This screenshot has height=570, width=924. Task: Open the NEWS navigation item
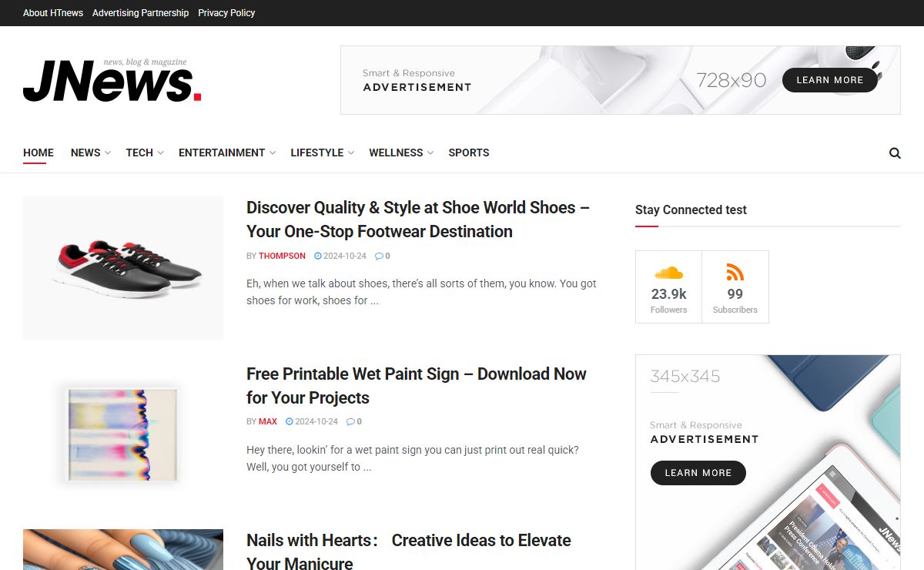coord(85,153)
